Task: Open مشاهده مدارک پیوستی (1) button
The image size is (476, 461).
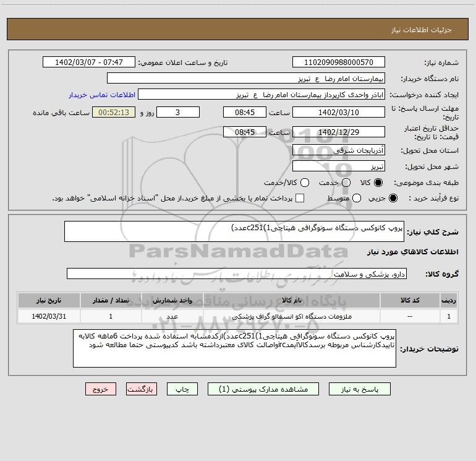Action: [x=263, y=389]
